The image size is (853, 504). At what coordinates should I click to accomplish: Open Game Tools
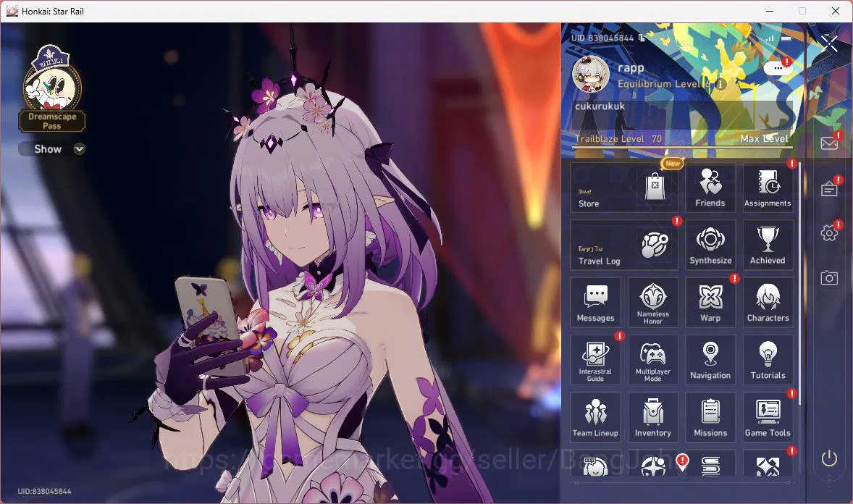[768, 417]
